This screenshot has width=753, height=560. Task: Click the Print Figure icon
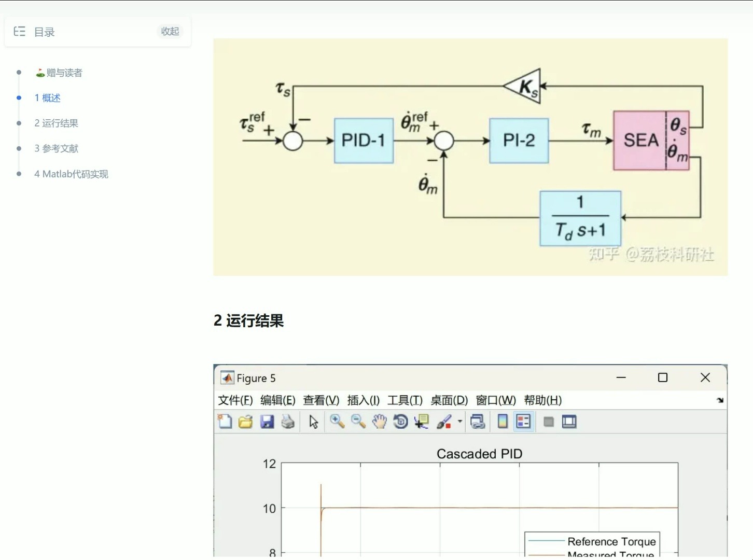(288, 422)
